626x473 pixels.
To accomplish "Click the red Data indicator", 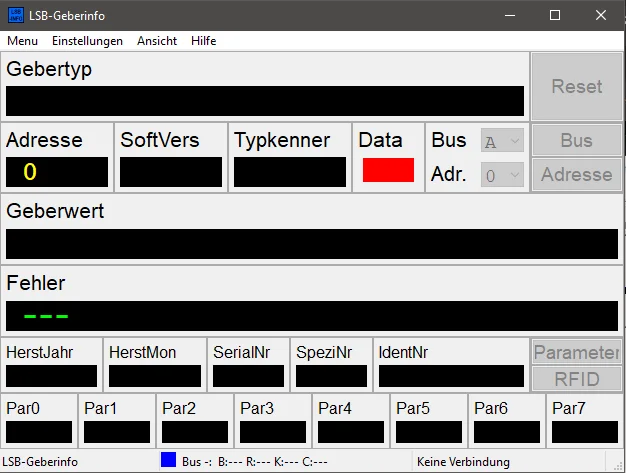I will pos(388,170).
